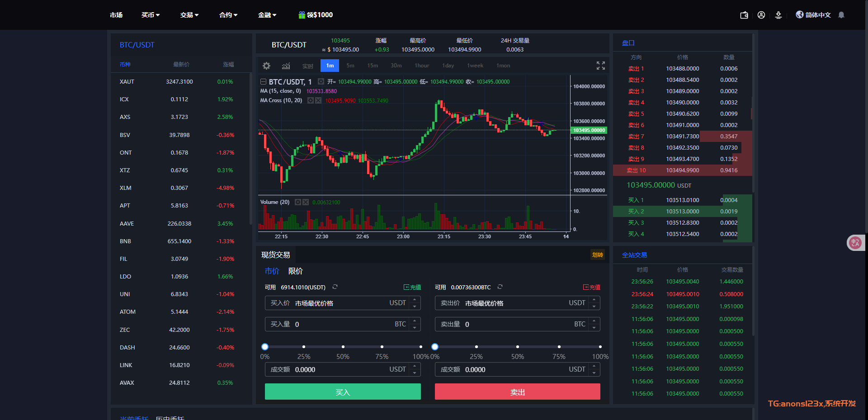
Task: Remove the MA Cross indicator
Action: tap(318, 100)
